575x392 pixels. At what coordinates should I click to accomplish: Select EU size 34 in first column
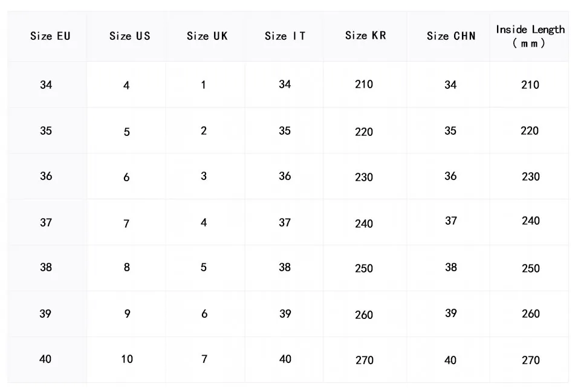click(x=46, y=85)
